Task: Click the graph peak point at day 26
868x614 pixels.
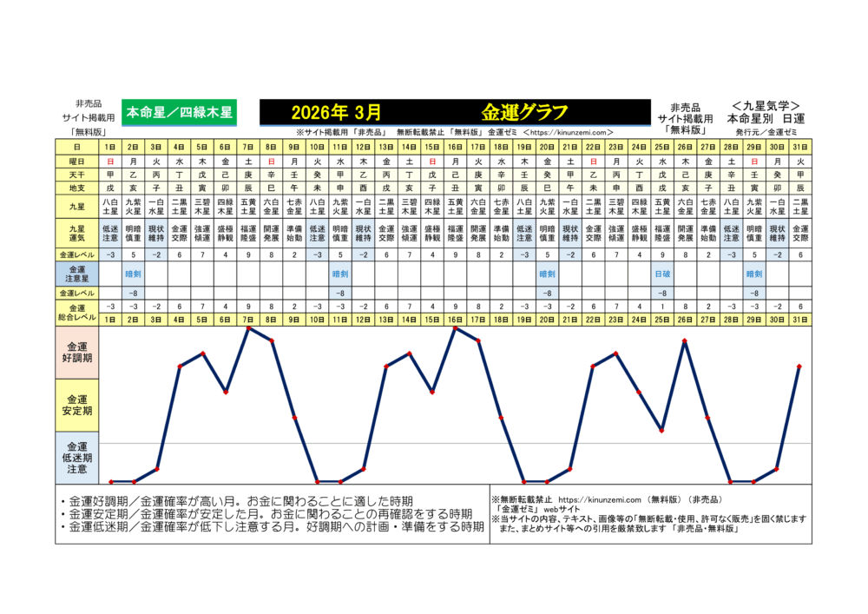Action: coord(685,341)
